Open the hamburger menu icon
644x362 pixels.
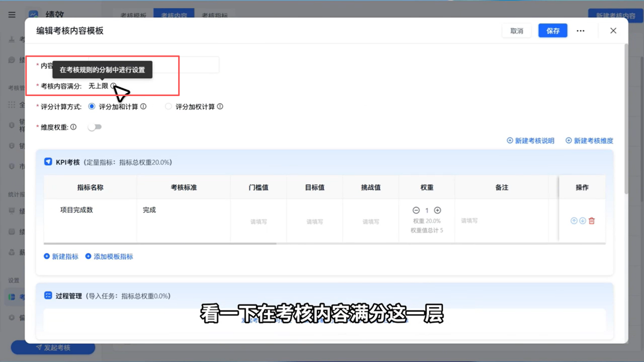pos(12,15)
